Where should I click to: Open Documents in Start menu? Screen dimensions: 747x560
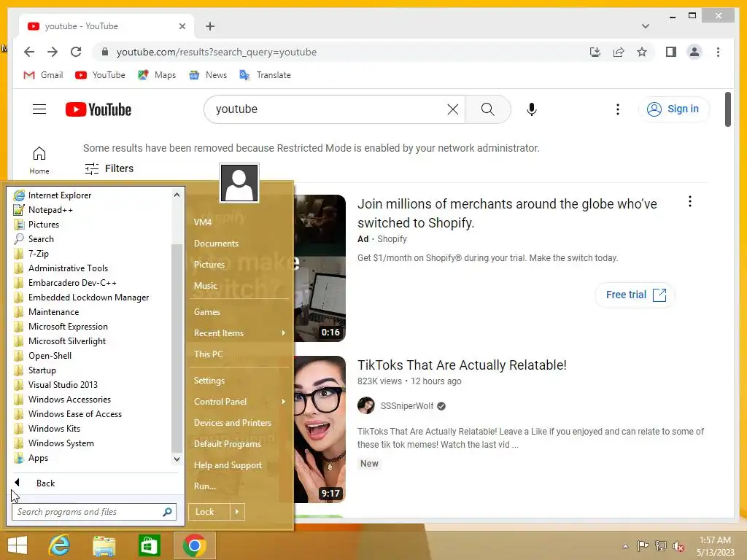[216, 244]
